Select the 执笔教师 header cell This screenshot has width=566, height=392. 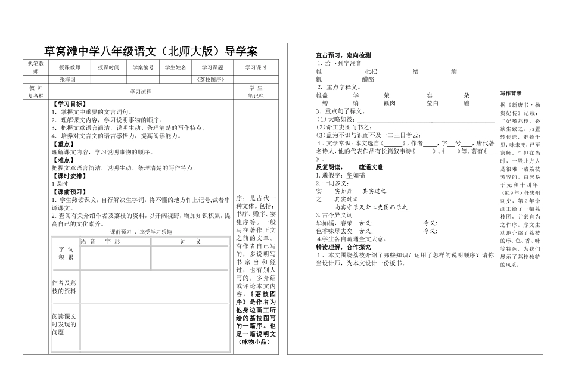click(x=36, y=67)
